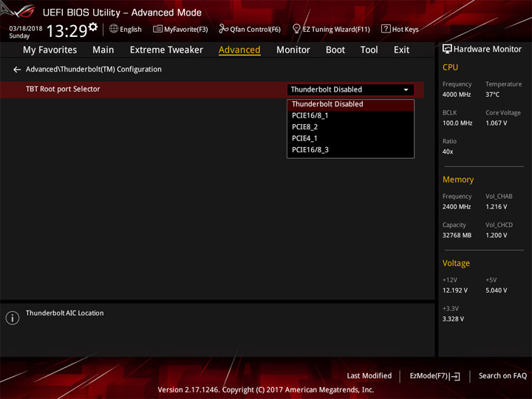Open the Tool tab
This screenshot has height=399, width=532.
click(x=369, y=50)
